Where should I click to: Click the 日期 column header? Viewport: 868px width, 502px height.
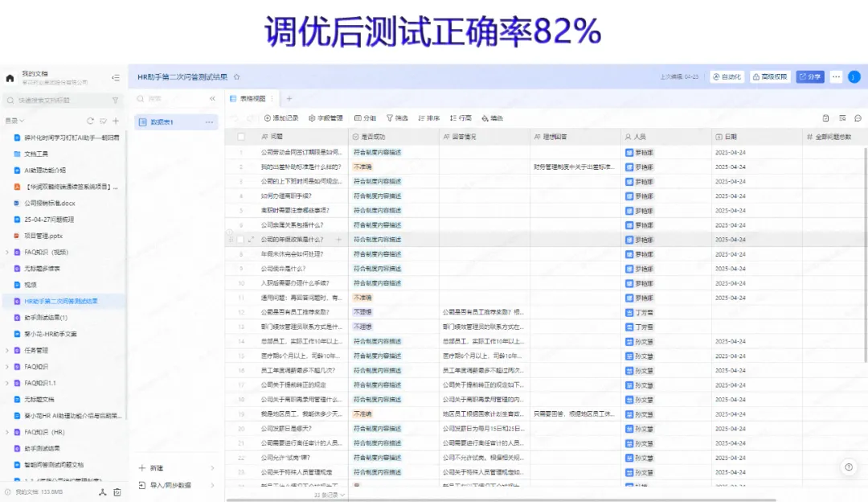coord(757,136)
